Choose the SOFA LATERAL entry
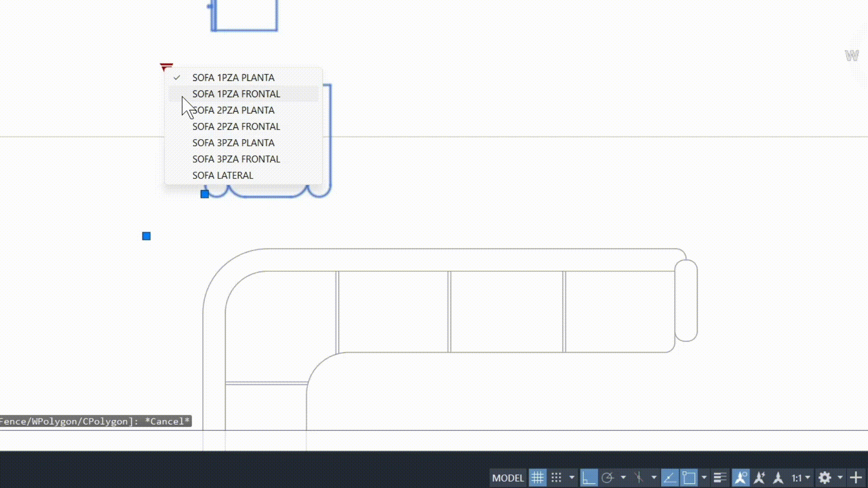The image size is (868, 488). pyautogui.click(x=222, y=175)
